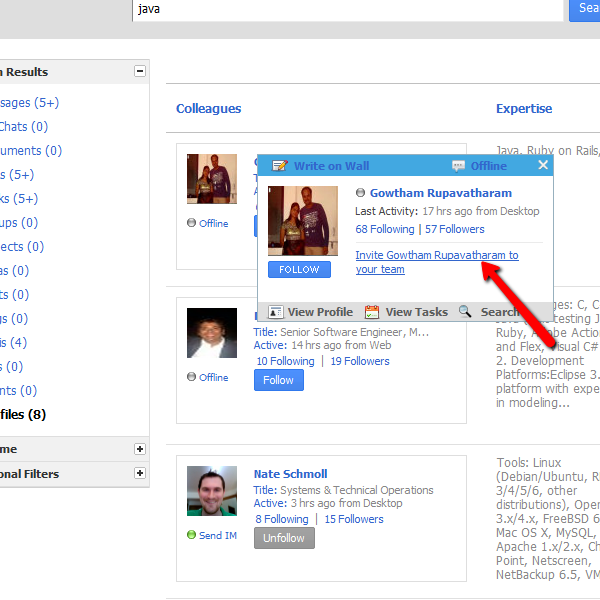Click 10 Following link
The width and height of the screenshot is (600, 600).
point(285,361)
